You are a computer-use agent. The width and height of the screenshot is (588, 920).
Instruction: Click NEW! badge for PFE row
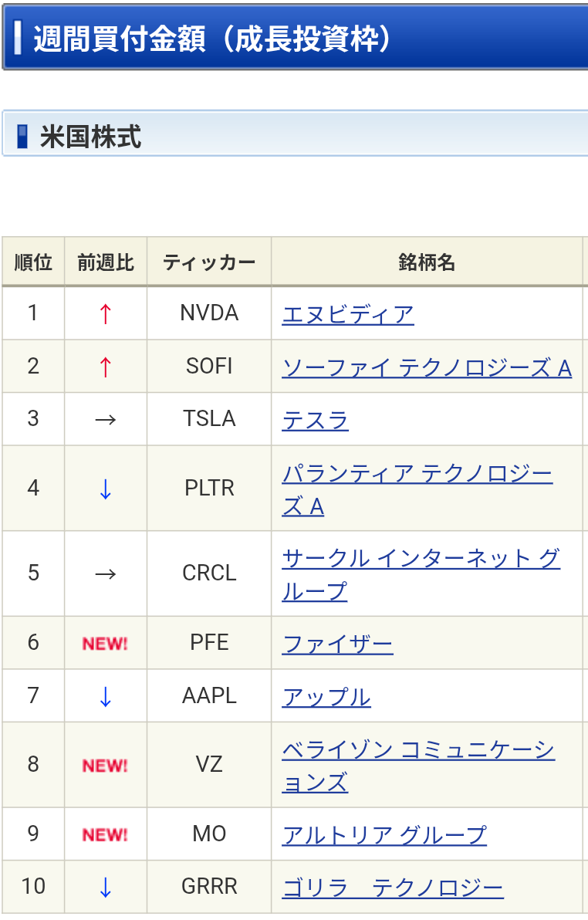[105, 644]
